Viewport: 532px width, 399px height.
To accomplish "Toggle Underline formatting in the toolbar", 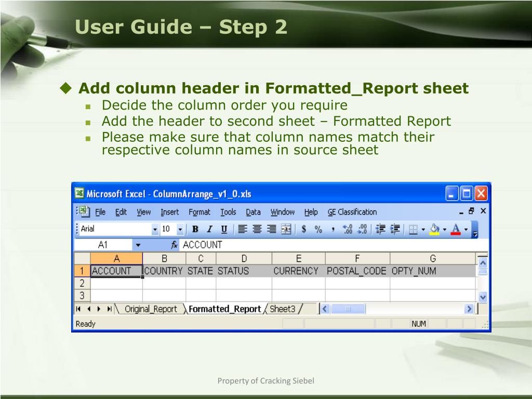I will point(224,229).
